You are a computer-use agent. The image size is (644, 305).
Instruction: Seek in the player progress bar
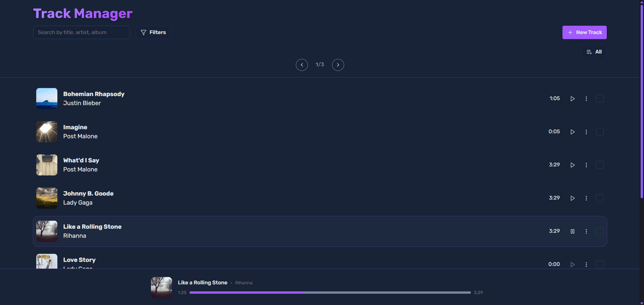[x=330, y=293]
